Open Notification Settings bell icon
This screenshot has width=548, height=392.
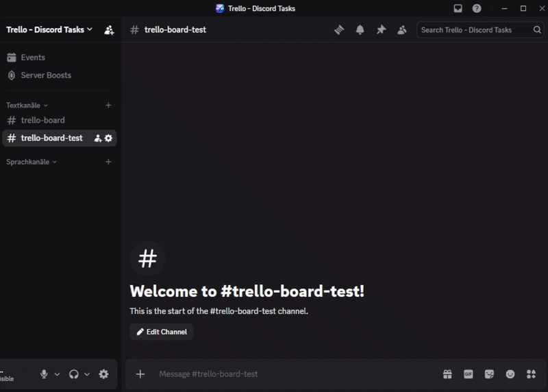(360, 29)
